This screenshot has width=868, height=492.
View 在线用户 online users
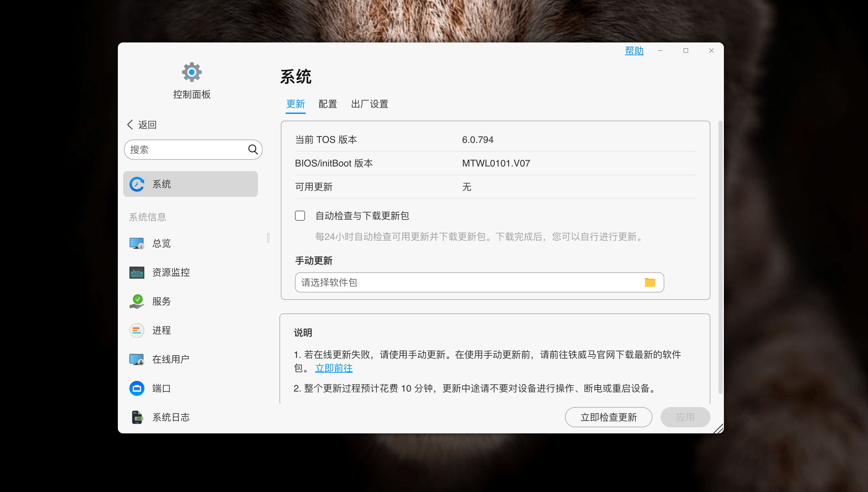(x=170, y=359)
